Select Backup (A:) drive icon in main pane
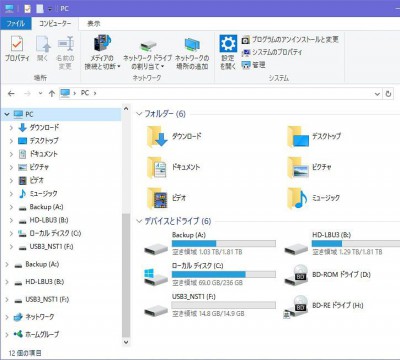Viewport: 400px width, 360px height. 156,248
